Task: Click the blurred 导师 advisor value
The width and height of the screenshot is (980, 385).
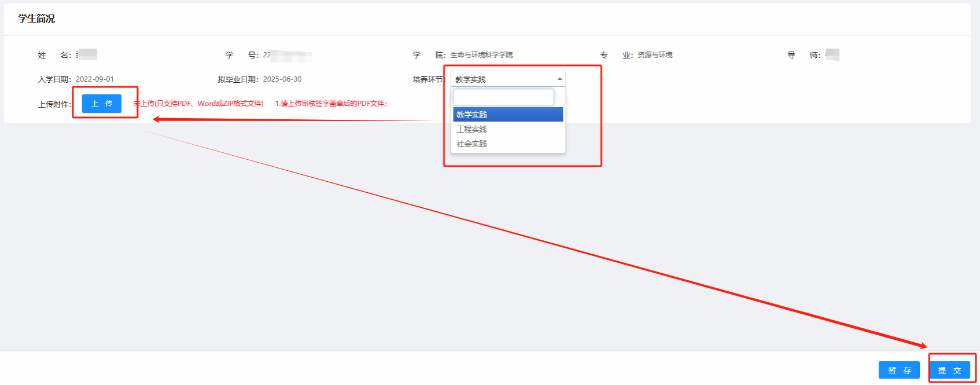Action: [832, 54]
